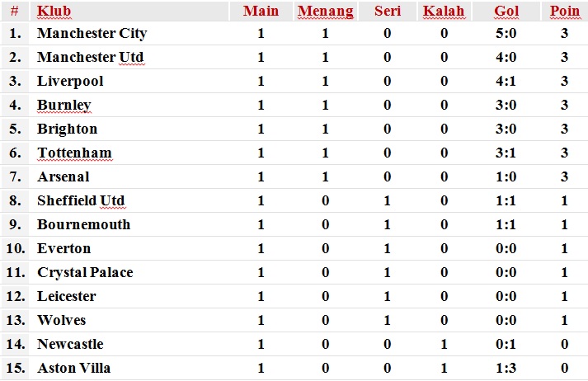This screenshot has height=381, width=588.
Task: Click the Klub column header
Action: click(54, 11)
